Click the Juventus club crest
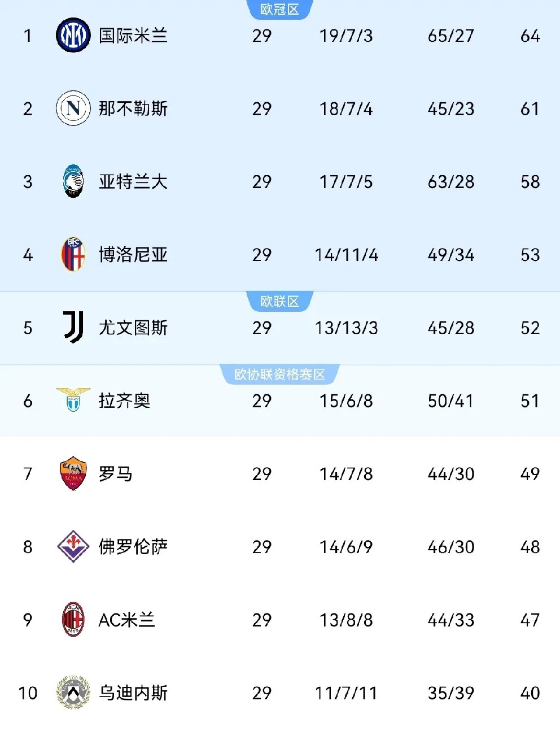This screenshot has width=560, height=740. click(x=72, y=328)
